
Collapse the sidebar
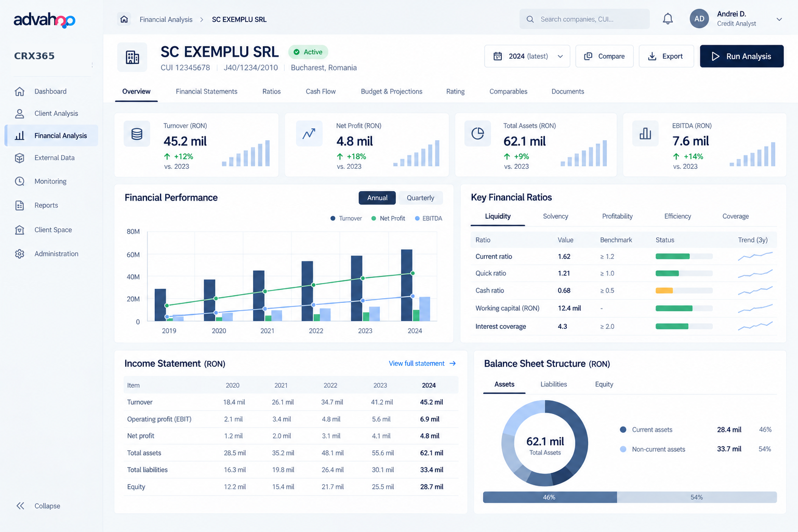38,506
